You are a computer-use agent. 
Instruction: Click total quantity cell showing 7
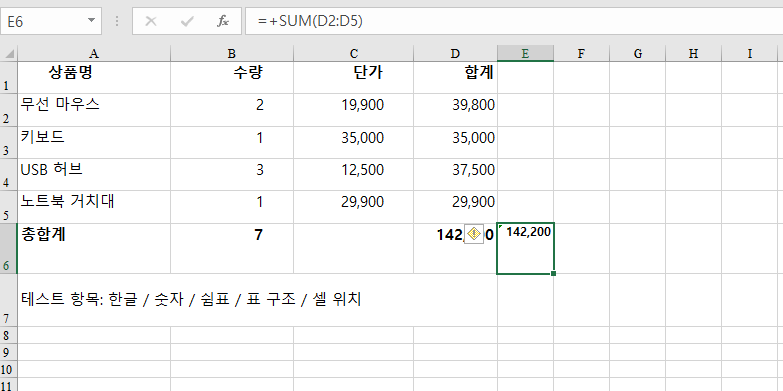232,248
